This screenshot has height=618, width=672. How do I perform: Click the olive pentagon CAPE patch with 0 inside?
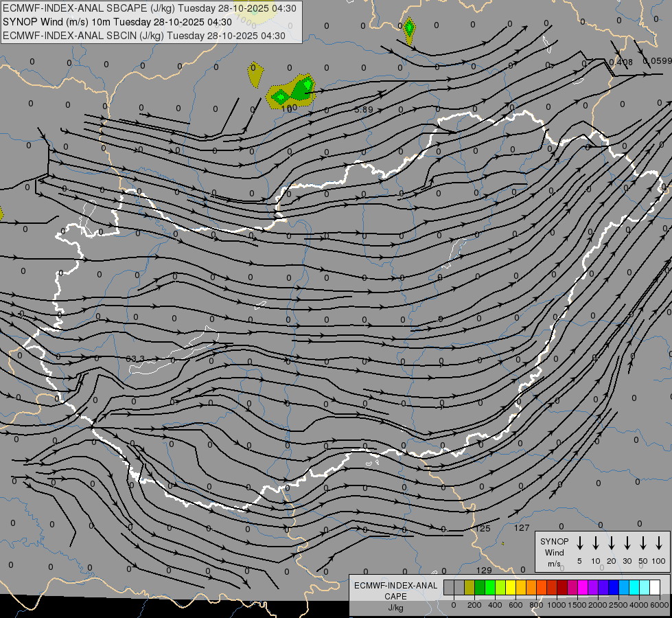[x=255, y=73]
